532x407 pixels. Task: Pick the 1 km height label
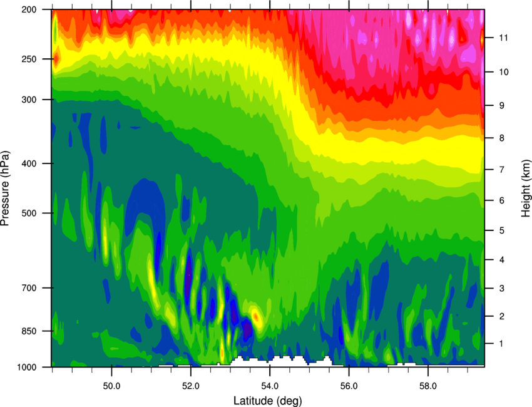click(502, 344)
